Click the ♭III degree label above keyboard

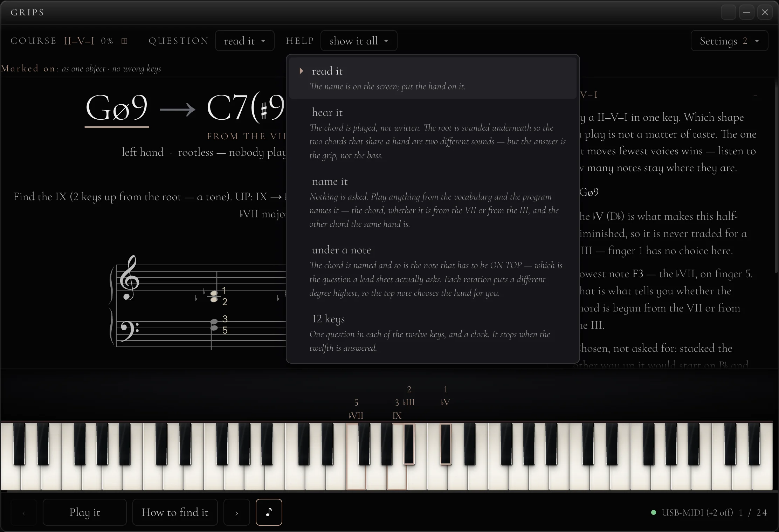point(409,402)
